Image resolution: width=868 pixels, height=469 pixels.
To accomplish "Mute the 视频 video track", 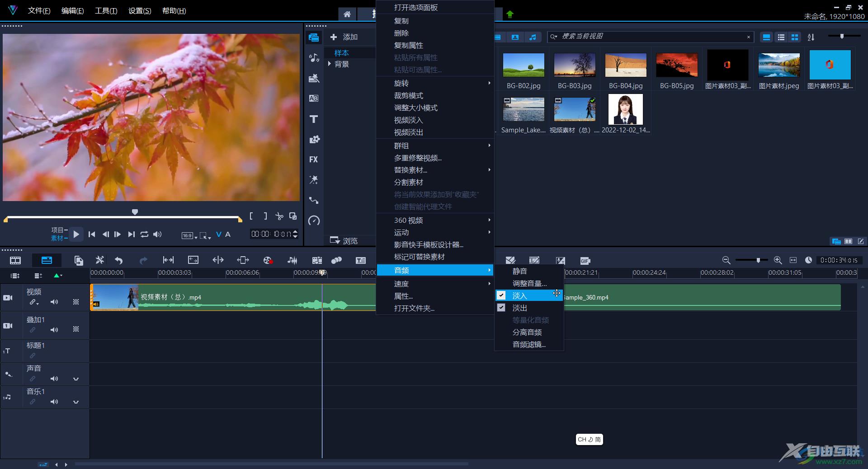I will click(x=54, y=302).
